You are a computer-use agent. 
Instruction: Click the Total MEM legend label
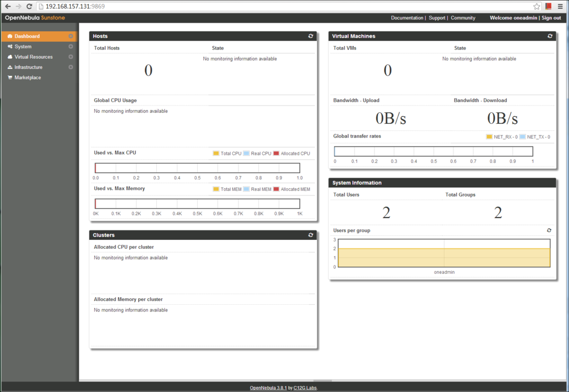pos(231,189)
